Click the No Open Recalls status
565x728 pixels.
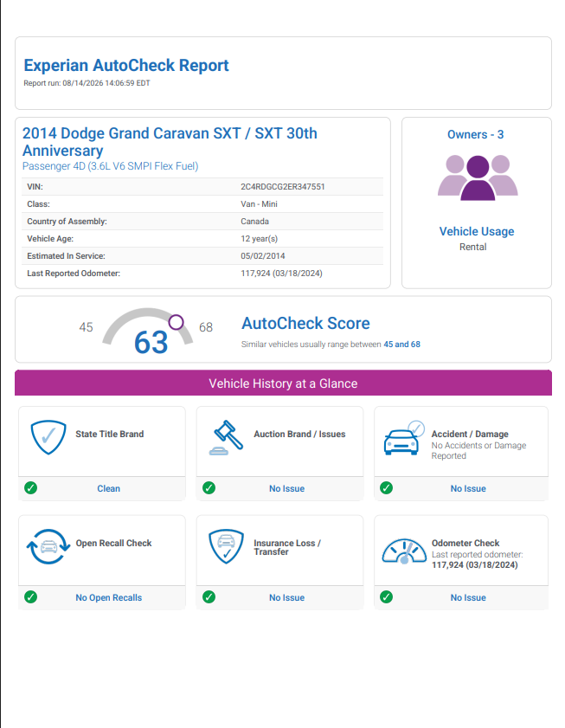coord(109,597)
